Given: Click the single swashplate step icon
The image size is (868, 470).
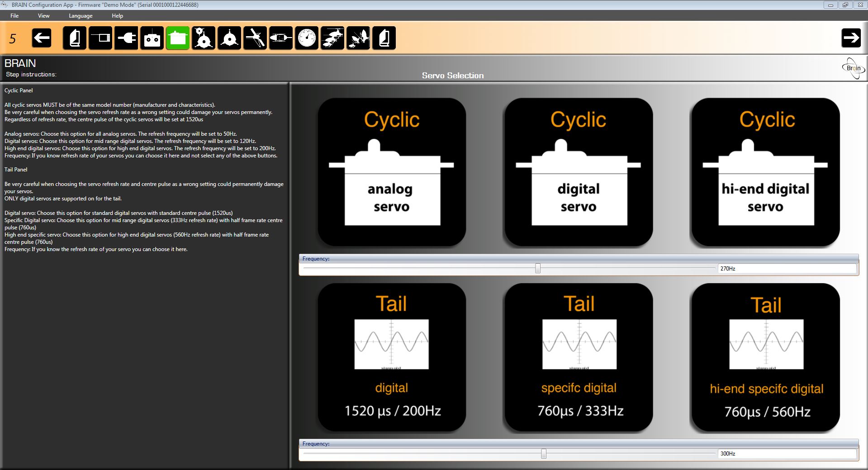Looking at the screenshot, I should tap(229, 38).
